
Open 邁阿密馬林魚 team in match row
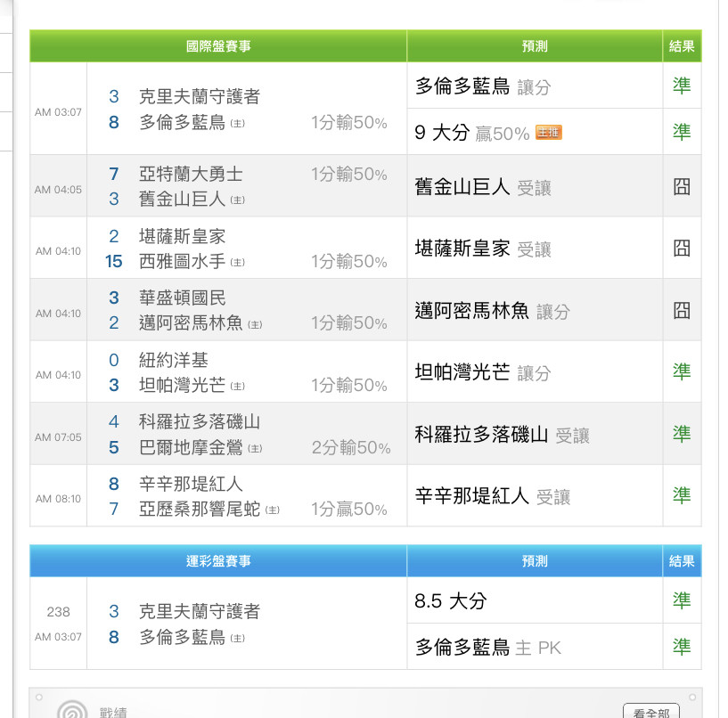191,322
